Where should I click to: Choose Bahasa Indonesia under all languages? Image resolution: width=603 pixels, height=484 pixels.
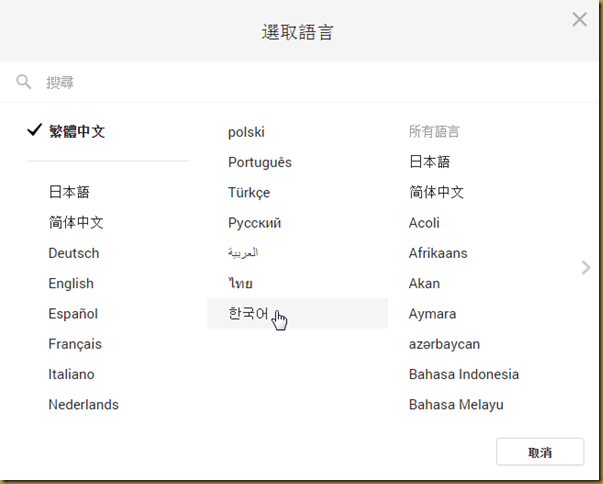[x=464, y=374]
